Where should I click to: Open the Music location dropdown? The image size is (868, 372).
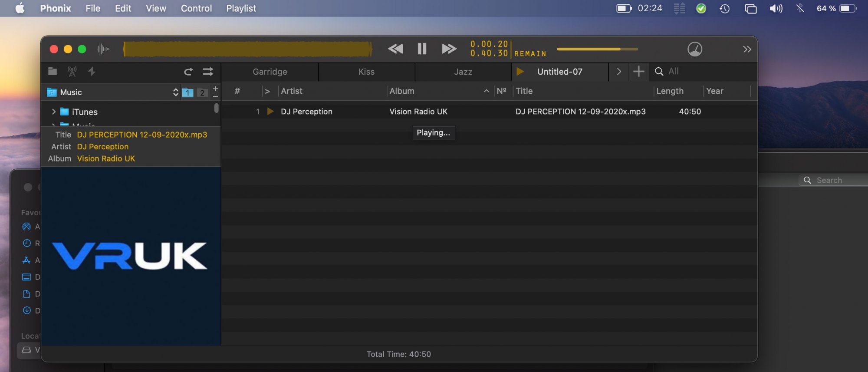coord(113,92)
